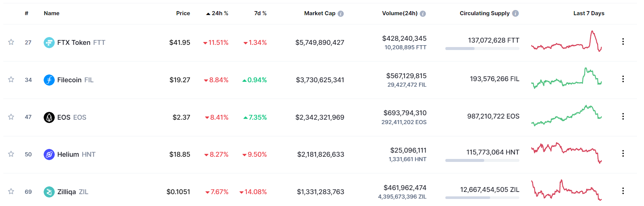Image resolution: width=644 pixels, height=206 pixels.
Task: Click the EOS logo icon
Action: click(x=49, y=117)
